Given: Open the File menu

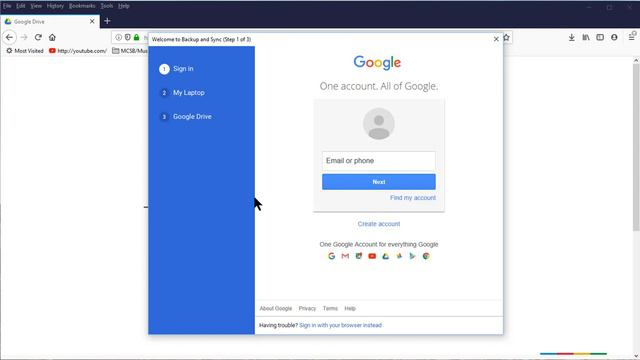Looking at the screenshot, I should [7, 6].
